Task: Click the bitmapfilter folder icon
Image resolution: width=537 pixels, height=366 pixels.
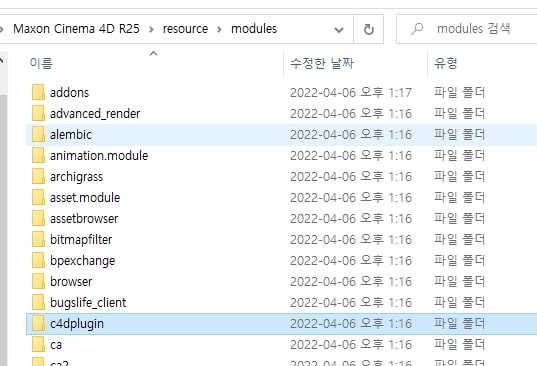Action: point(38,240)
